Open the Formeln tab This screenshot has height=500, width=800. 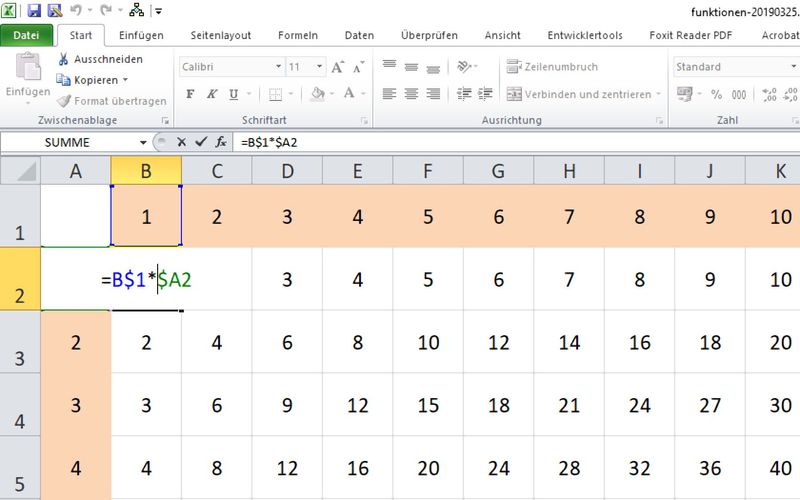(x=298, y=35)
